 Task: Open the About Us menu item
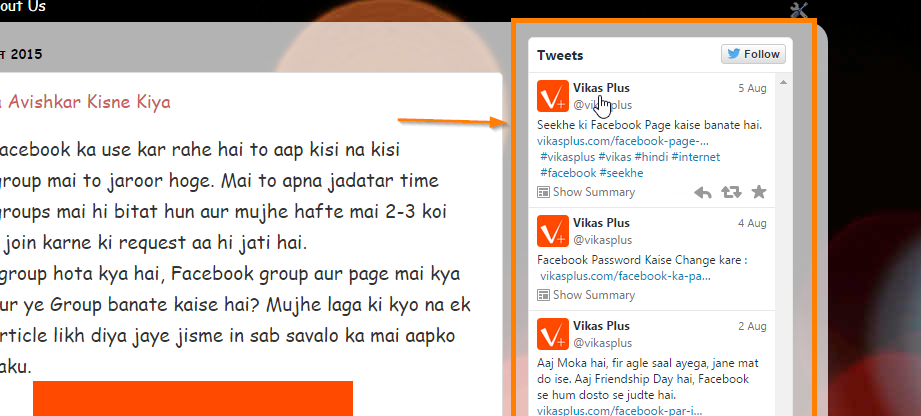pos(22,7)
